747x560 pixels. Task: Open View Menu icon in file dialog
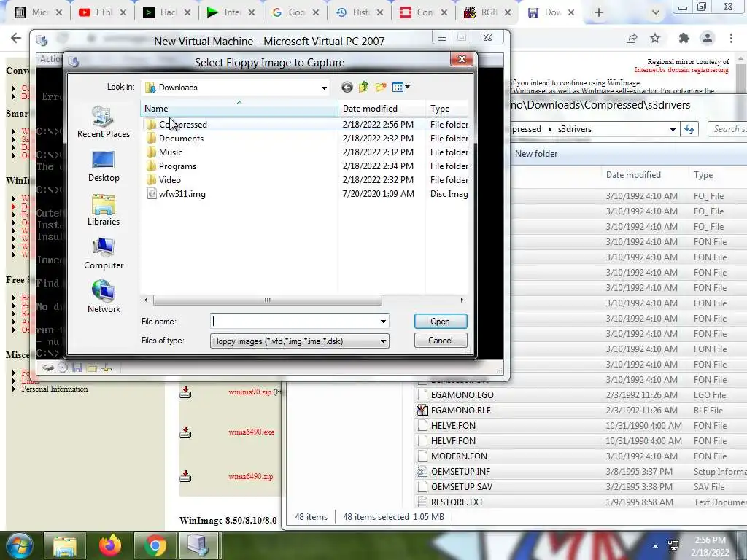pos(398,87)
